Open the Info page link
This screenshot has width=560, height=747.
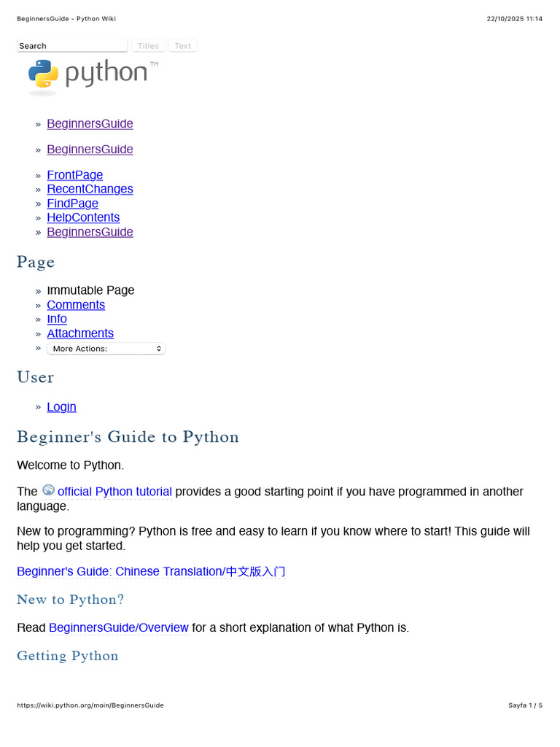[x=57, y=319]
